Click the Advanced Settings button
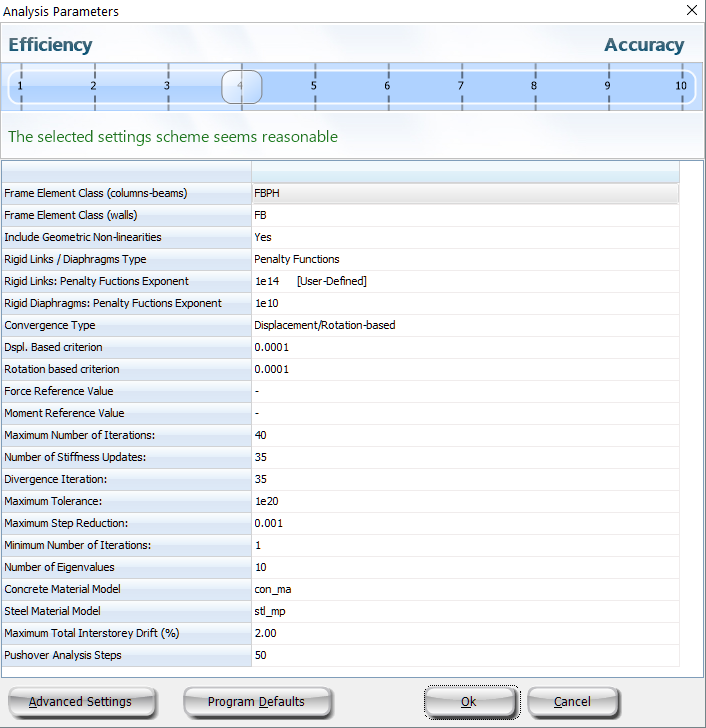Viewport: 706px width, 728px height. pyautogui.click(x=82, y=702)
